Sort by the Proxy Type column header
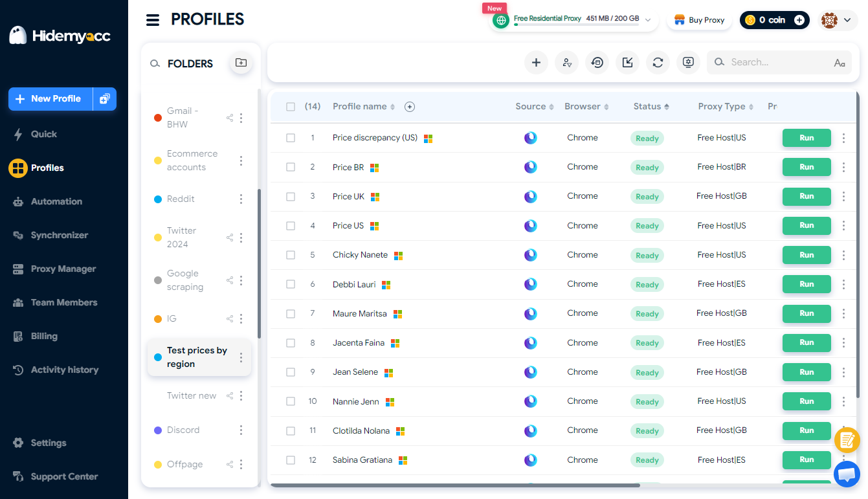Image resolution: width=868 pixels, height=499 pixels. pyautogui.click(x=726, y=107)
